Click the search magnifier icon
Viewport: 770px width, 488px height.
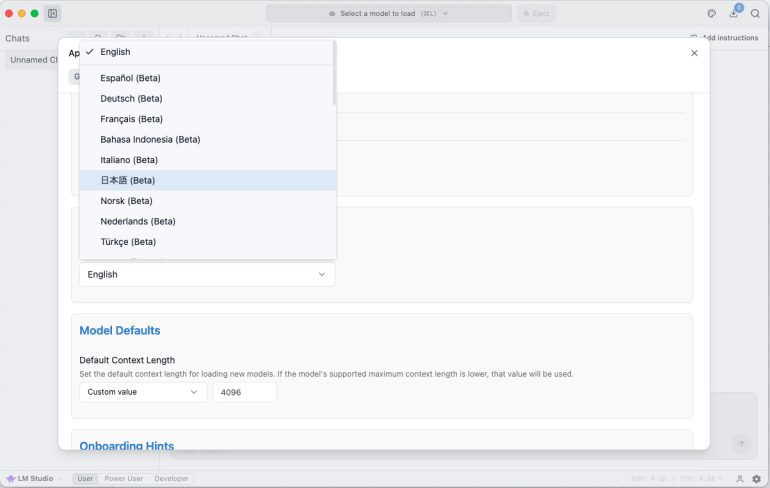click(755, 14)
